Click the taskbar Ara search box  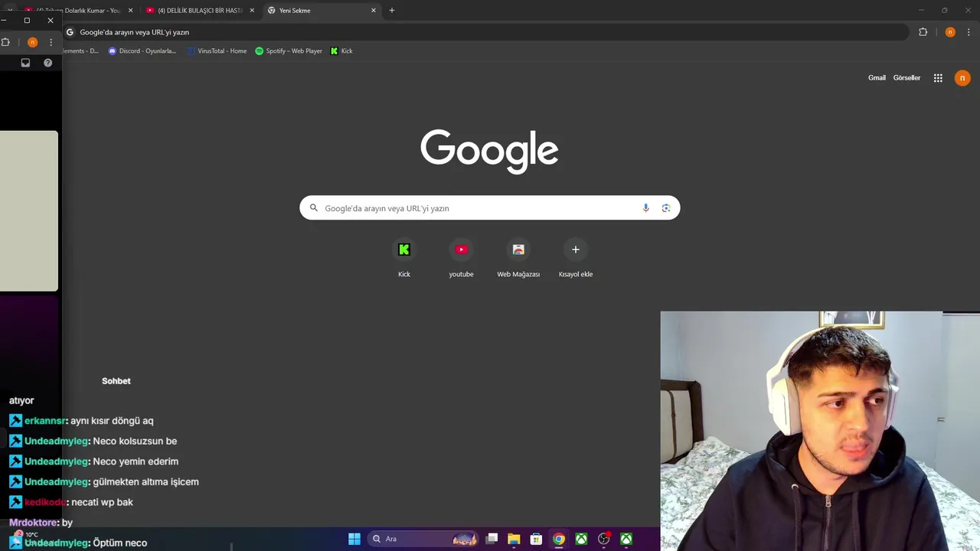424,539
